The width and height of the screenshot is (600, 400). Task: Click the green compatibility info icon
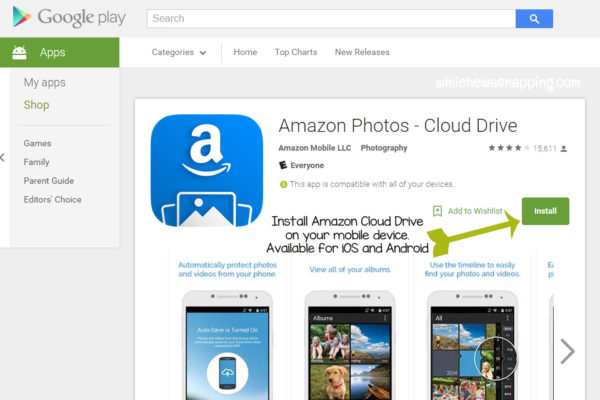pyautogui.click(x=284, y=184)
